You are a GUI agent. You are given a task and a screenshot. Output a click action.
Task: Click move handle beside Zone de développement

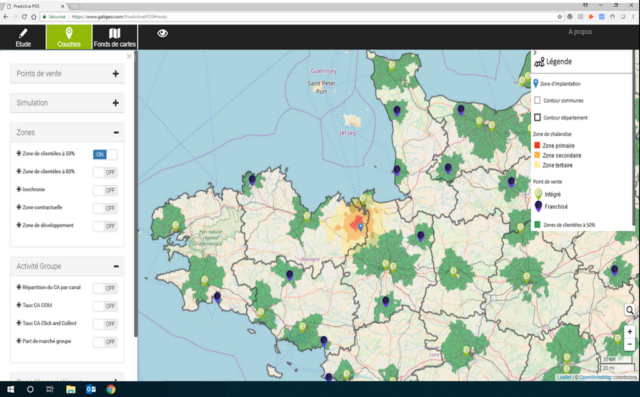pos(19,225)
